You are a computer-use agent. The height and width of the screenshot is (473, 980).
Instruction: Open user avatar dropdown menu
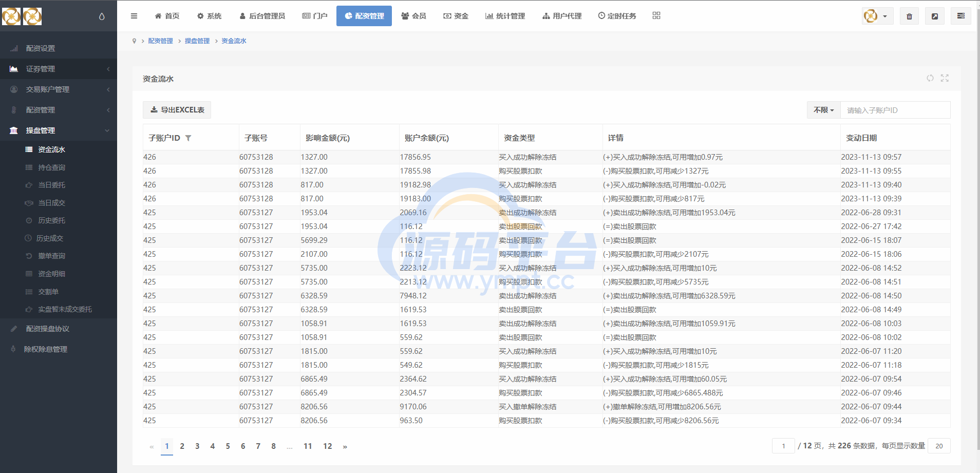point(877,16)
